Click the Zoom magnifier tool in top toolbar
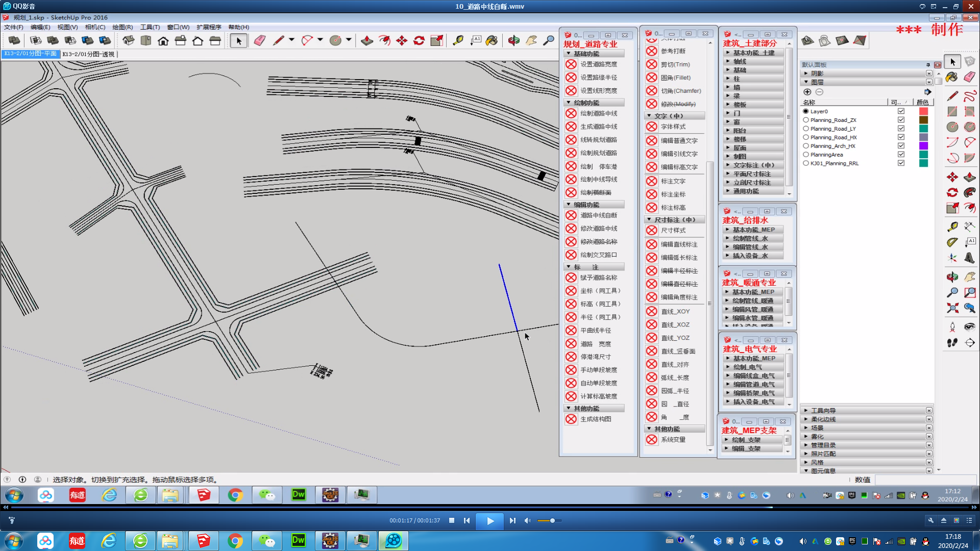The height and width of the screenshot is (551, 980). click(549, 41)
